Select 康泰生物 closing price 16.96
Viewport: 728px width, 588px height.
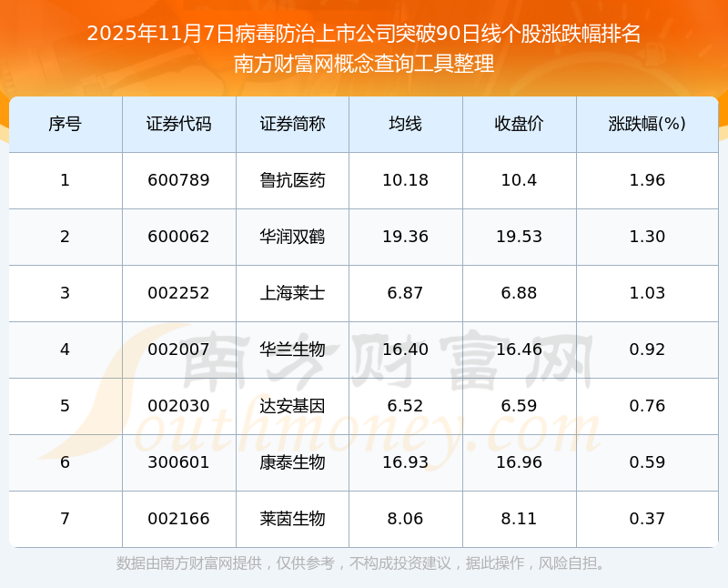pos(519,462)
